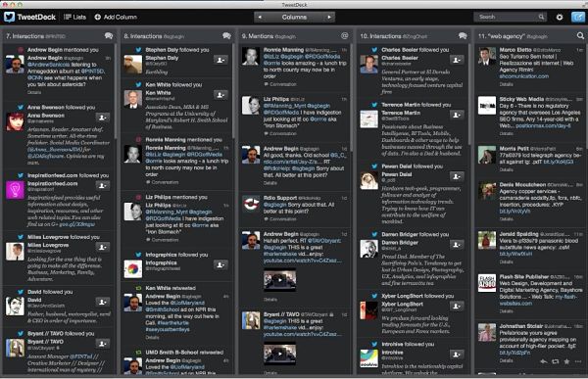Follow Stephen Daly with follow button
The height and width of the screenshot is (379, 588).
tap(220, 60)
